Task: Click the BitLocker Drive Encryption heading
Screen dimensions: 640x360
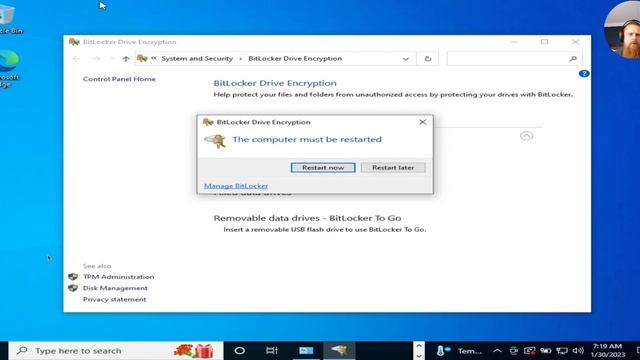Action: [275, 83]
